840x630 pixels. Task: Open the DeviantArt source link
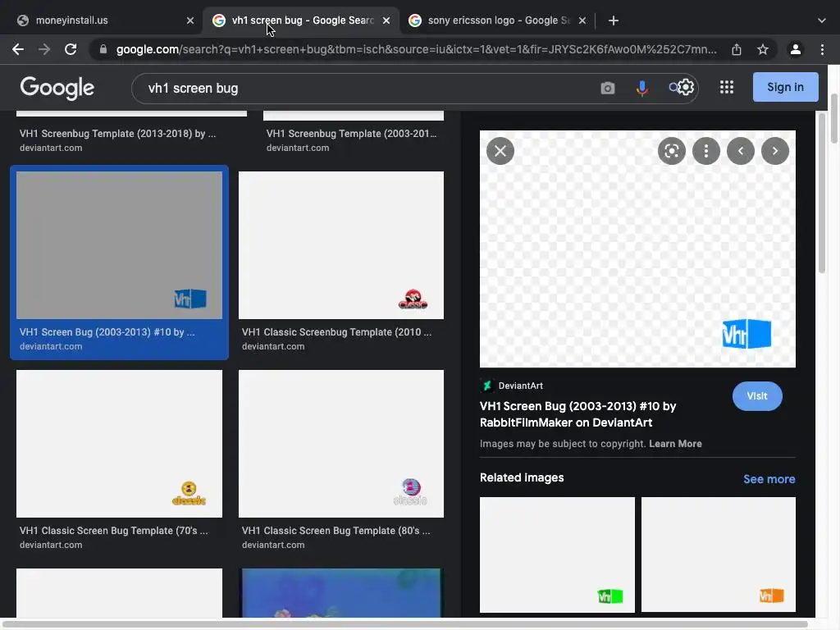pyautogui.click(x=512, y=386)
